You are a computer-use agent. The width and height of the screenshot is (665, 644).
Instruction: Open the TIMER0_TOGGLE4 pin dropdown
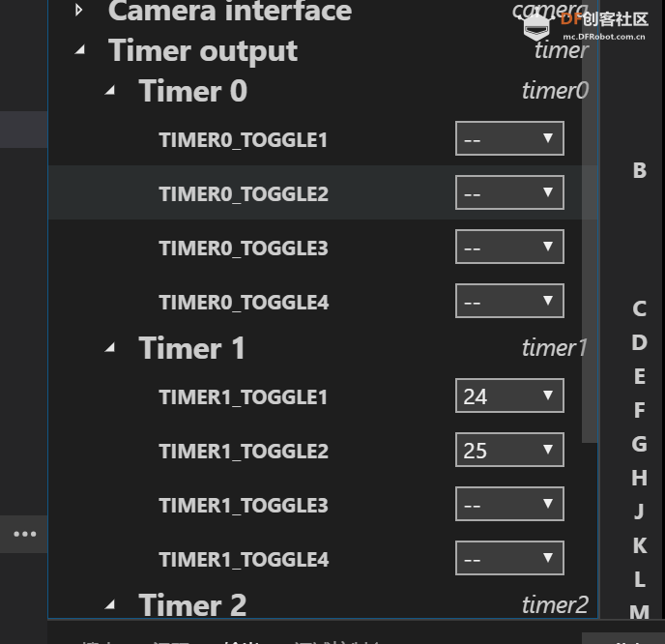tap(509, 301)
